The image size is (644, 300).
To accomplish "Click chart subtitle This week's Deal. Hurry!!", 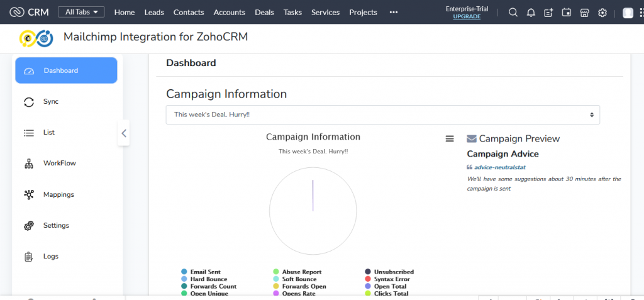I will pos(313,151).
